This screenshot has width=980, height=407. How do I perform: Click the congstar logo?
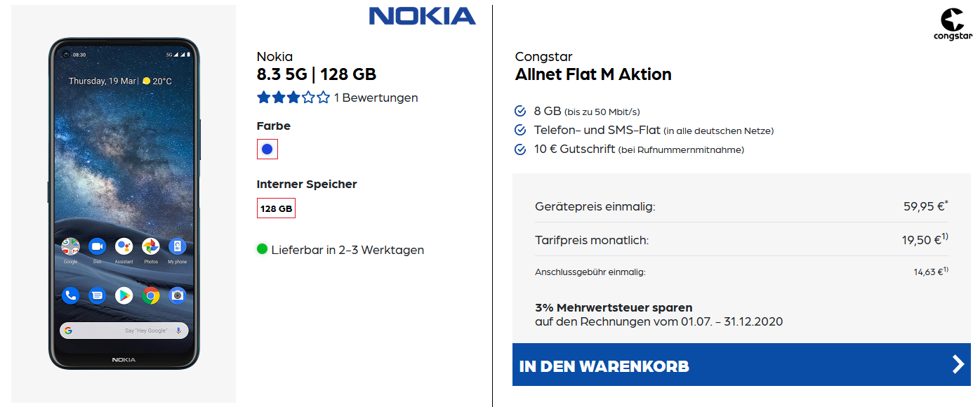point(952,23)
